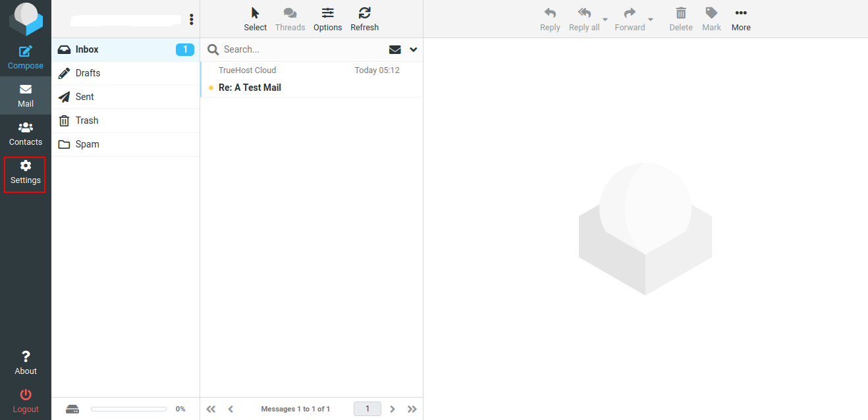
Task: Delete the selected message
Action: 680,18
